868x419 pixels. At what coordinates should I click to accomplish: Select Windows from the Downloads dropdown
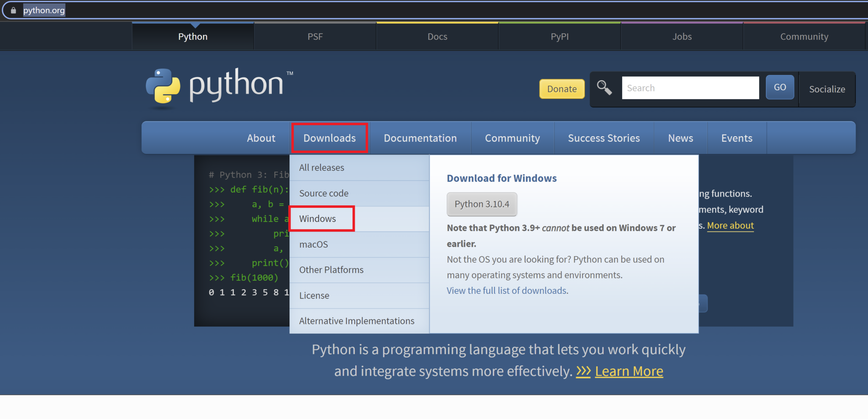pos(317,218)
